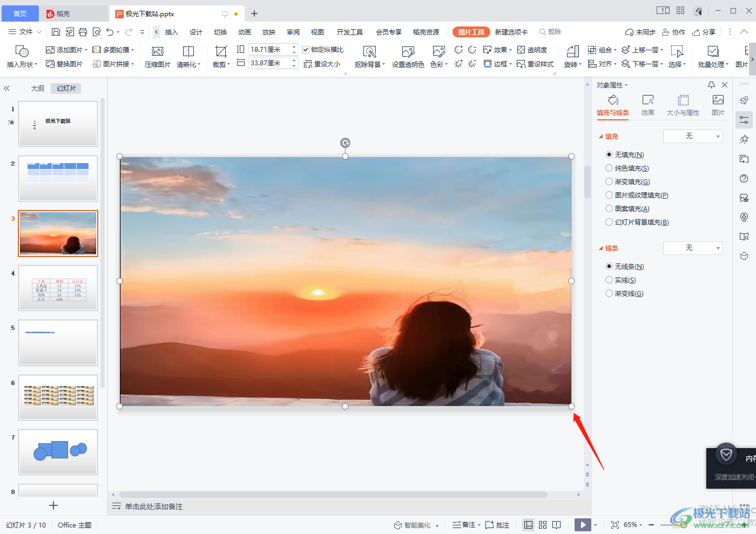Click the Comment (批注) status bar button
This screenshot has height=534, width=756.
[497, 525]
